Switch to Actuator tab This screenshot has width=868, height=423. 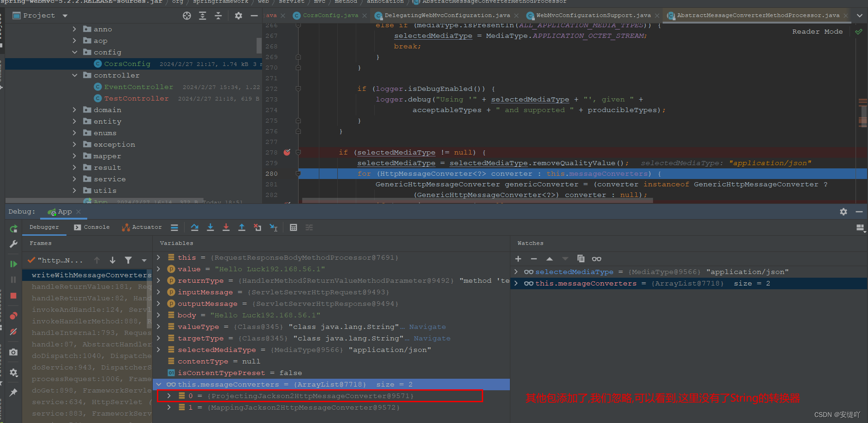point(142,227)
